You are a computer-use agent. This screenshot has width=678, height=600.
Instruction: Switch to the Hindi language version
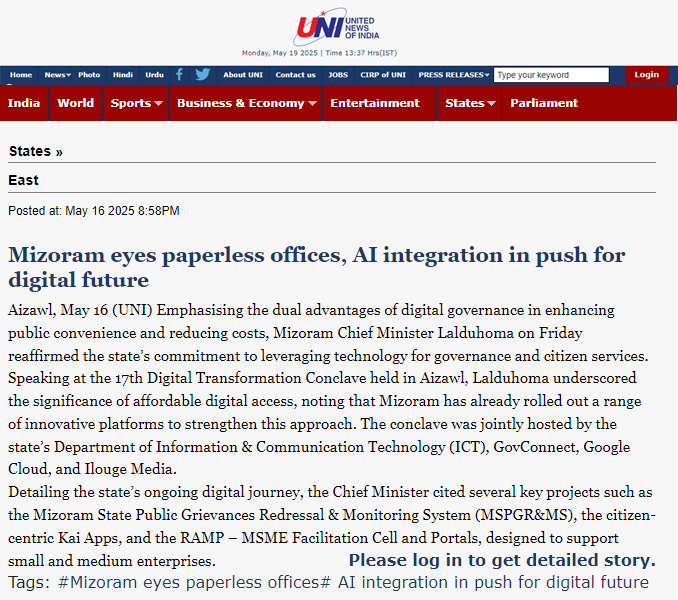click(x=122, y=75)
